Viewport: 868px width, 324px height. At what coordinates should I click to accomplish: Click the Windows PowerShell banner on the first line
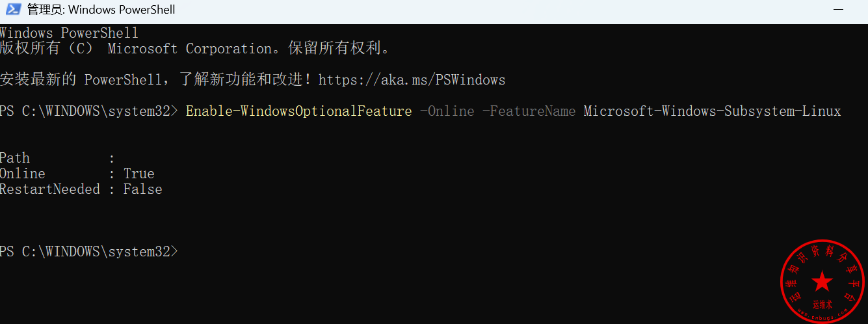coord(69,33)
